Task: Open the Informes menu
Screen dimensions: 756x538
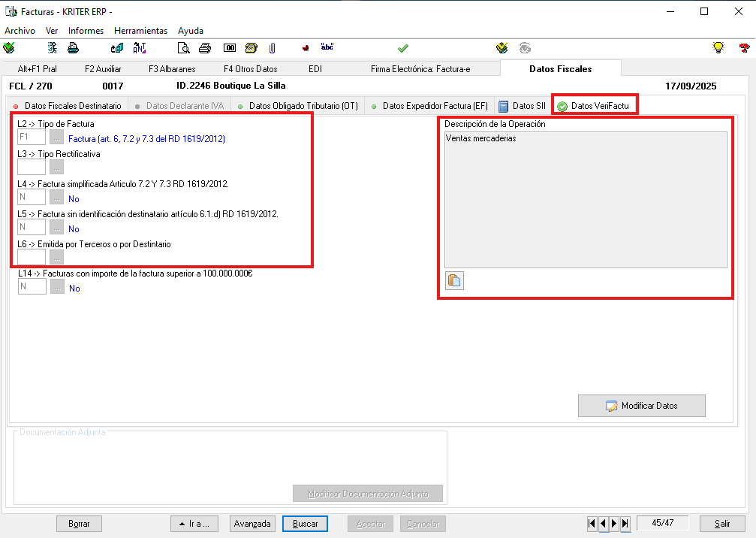Action: coord(86,31)
